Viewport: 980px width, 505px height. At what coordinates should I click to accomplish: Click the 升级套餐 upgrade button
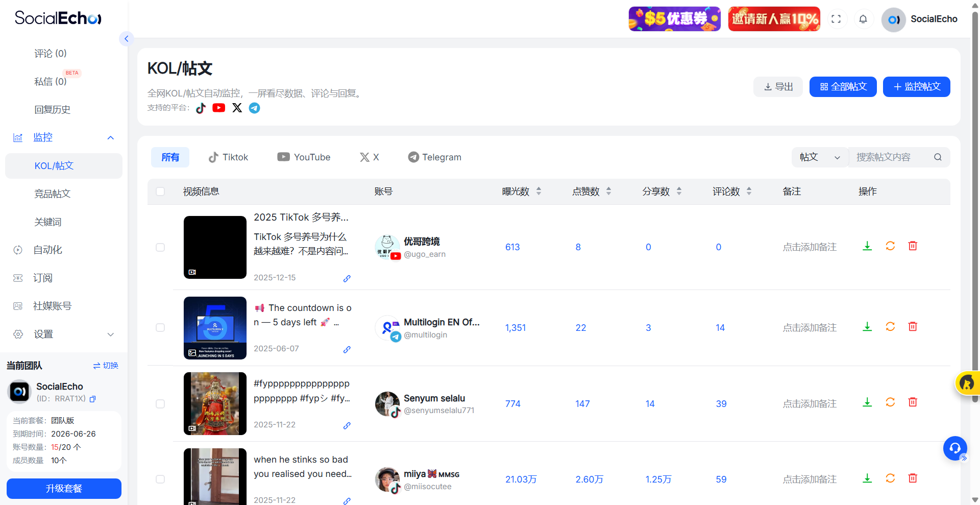[64, 489]
